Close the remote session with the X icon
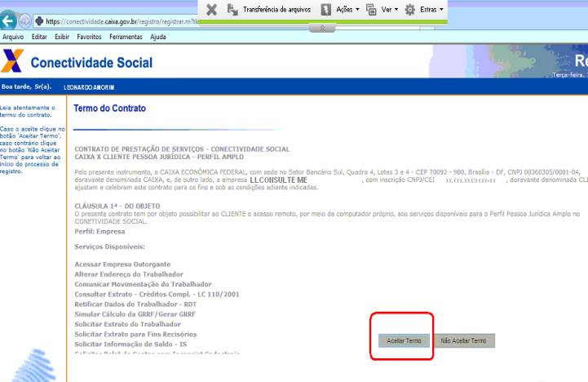The image size is (588, 382). coord(211,9)
